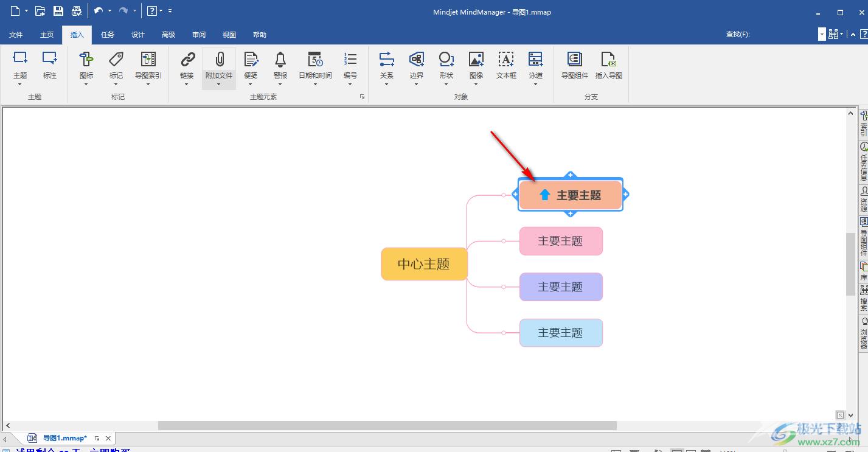
Task: Open the ribbon help question mark
Action: [863, 34]
